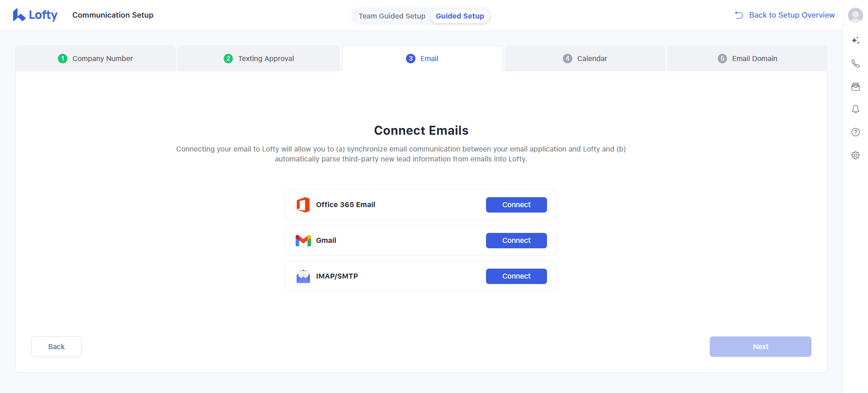Image resolution: width=868 pixels, height=393 pixels.
Task: Click the Gmail logo
Action: [303, 240]
